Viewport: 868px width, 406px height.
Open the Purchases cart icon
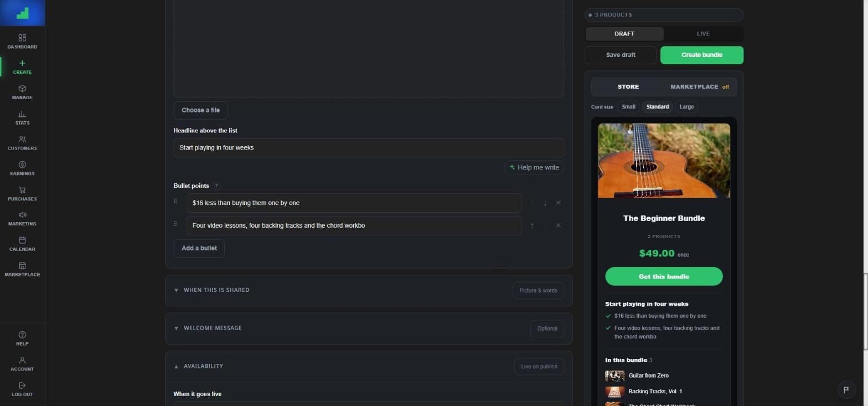[x=22, y=190]
